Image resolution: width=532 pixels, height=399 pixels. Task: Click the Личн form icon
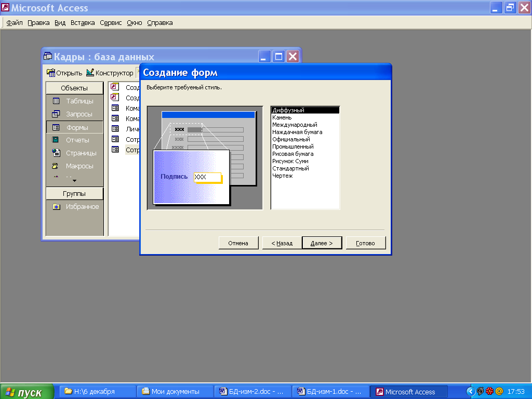pyautogui.click(x=115, y=129)
